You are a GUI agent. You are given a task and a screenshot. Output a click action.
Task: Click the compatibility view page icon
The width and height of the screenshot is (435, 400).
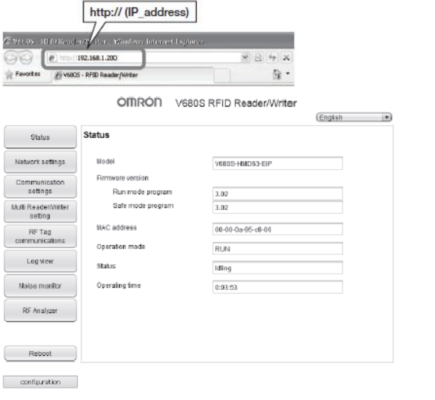click(x=258, y=58)
